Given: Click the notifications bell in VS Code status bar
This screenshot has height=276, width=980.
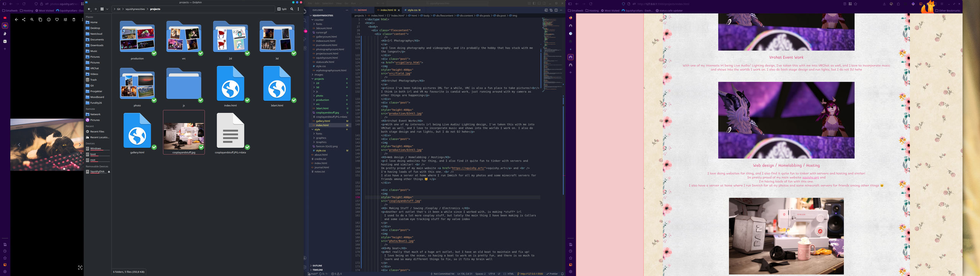Looking at the screenshot, I should click(562, 274).
